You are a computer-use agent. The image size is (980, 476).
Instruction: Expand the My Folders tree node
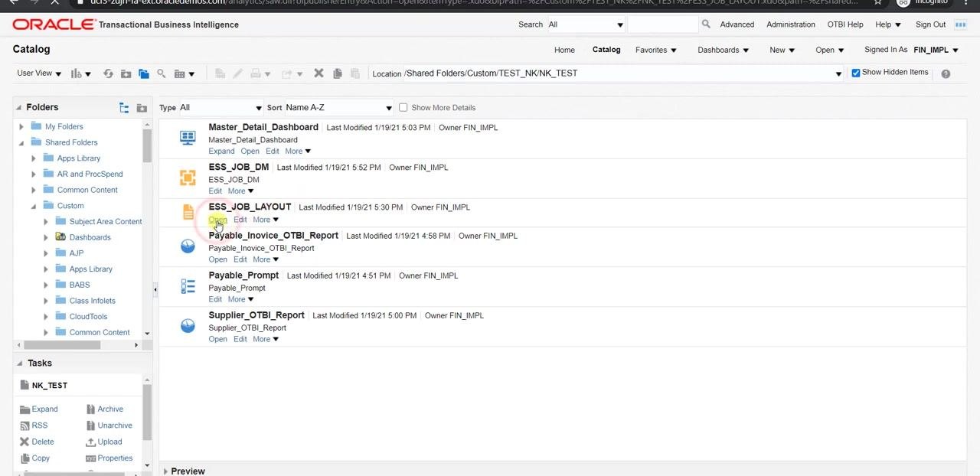(x=21, y=126)
